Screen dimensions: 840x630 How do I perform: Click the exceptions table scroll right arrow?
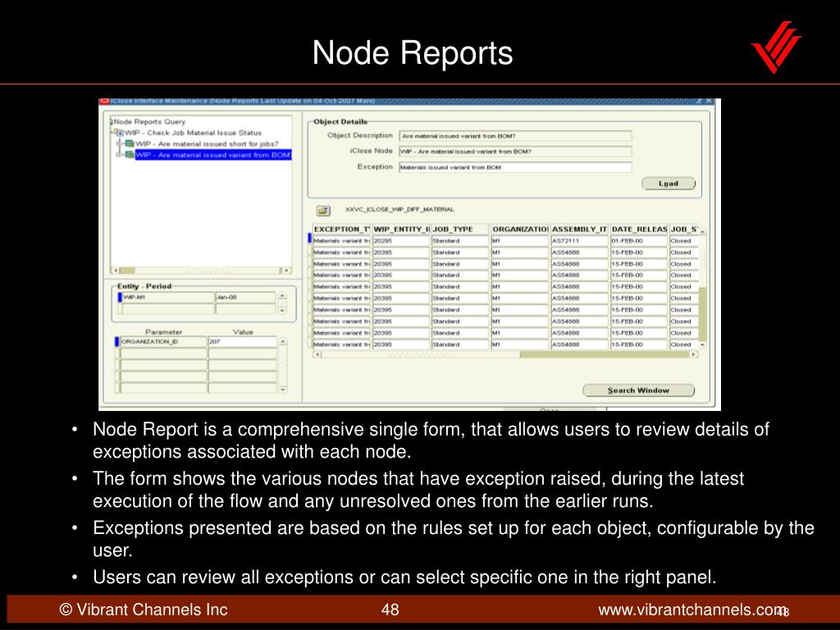(694, 354)
